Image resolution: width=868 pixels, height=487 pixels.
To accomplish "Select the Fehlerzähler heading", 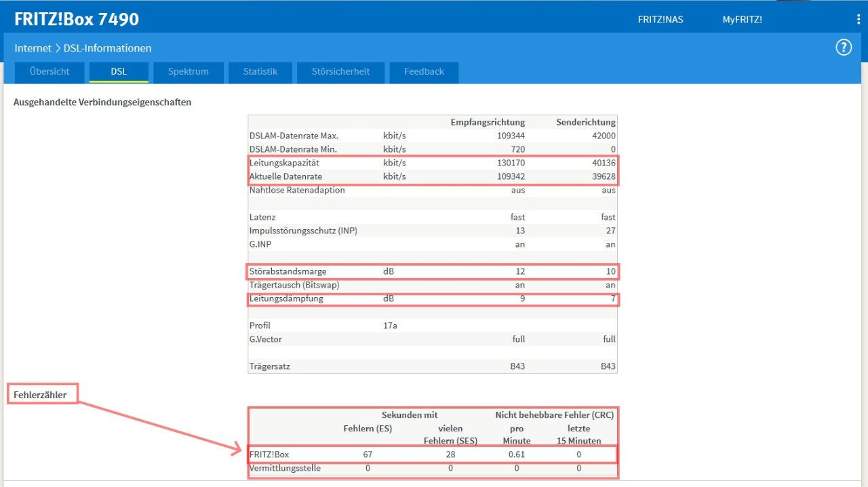I will click(40, 394).
